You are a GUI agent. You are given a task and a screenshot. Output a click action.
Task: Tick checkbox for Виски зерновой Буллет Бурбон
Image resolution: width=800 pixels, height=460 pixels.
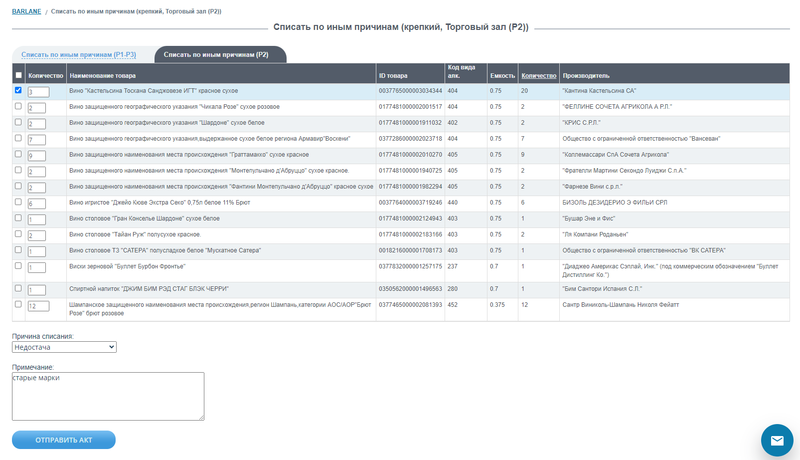[18, 266]
